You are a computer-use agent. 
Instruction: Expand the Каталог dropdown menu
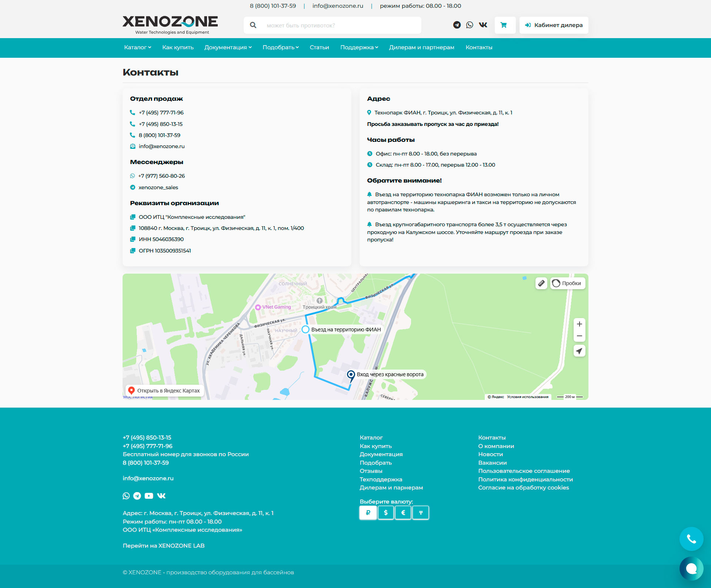coord(137,47)
